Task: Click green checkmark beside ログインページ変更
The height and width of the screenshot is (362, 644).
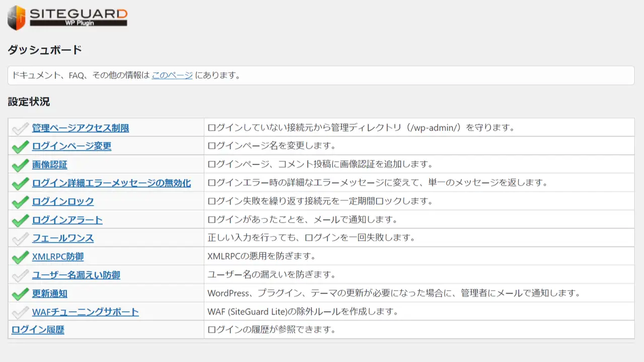Action: (20, 147)
